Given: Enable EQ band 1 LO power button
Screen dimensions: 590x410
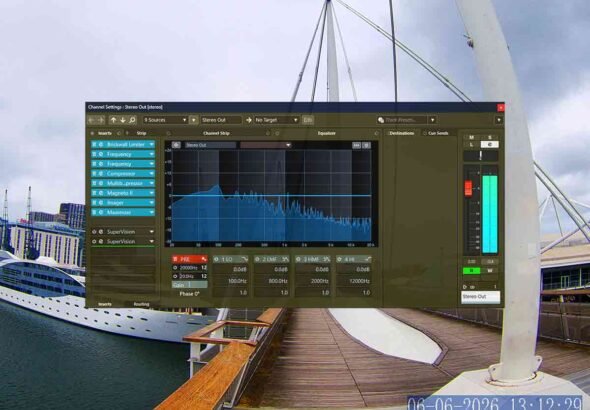Looking at the screenshot, I should coord(216,259).
